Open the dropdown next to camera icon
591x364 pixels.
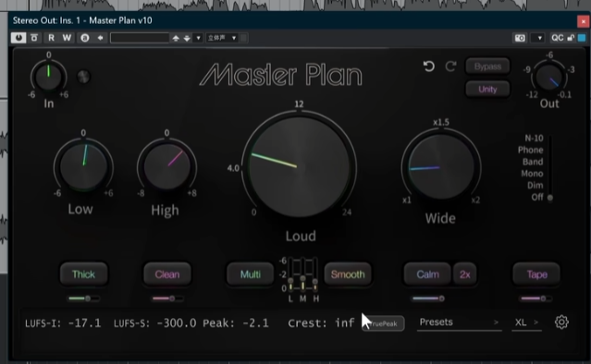point(539,38)
